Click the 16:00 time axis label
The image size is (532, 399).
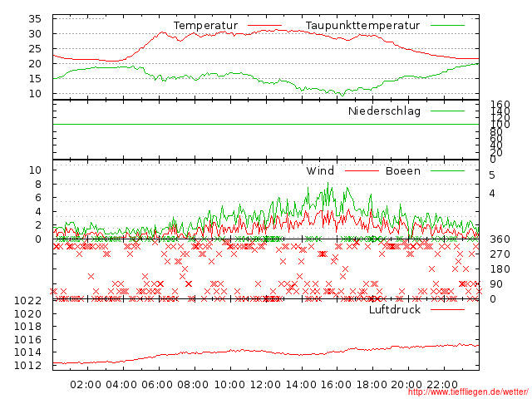coord(336,385)
